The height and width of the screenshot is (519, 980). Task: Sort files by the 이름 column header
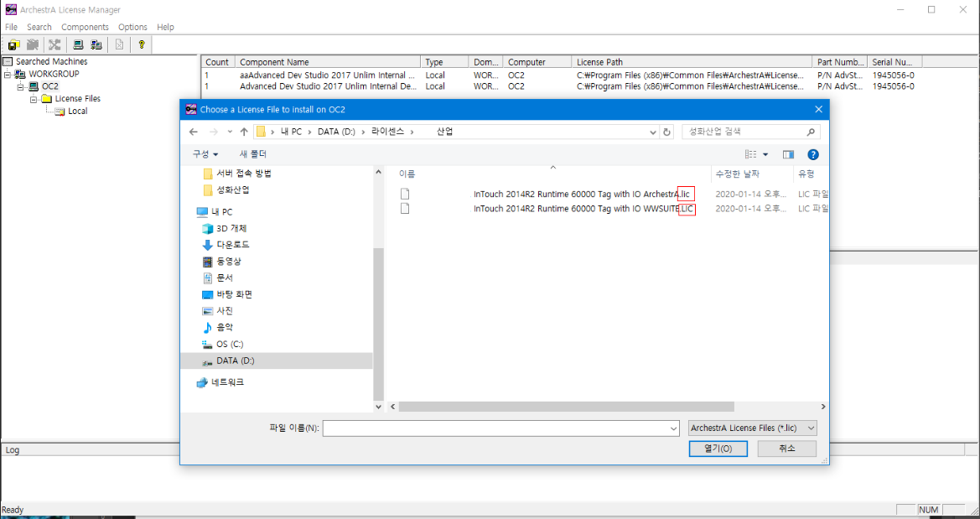(x=407, y=174)
